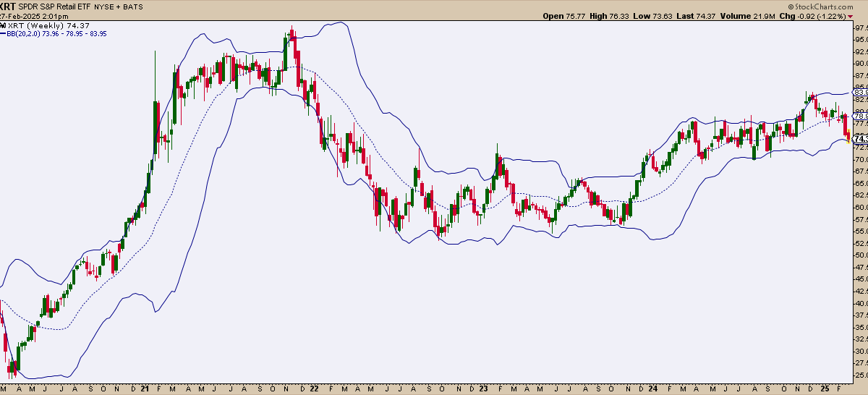The image size is (868, 395).
Task: Click the High 76.33 value
Action: [609, 15]
